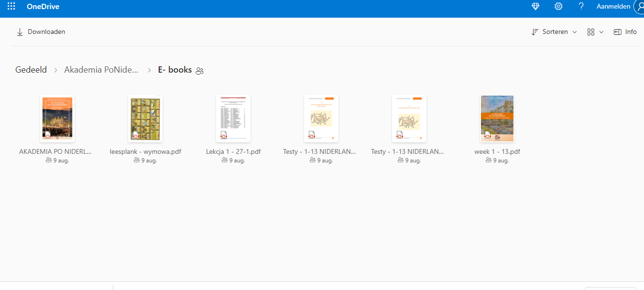Screen dimensions: 644x290
Task: Expand the Sorteren dropdown
Action: tap(554, 32)
